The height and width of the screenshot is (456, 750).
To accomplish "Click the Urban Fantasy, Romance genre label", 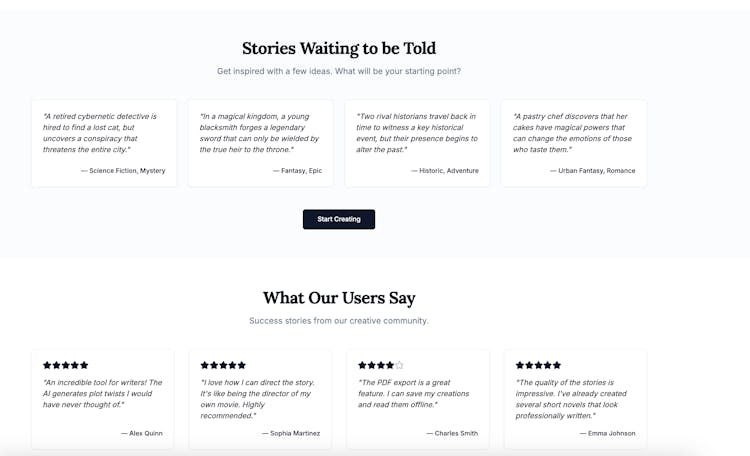I will click(593, 171).
